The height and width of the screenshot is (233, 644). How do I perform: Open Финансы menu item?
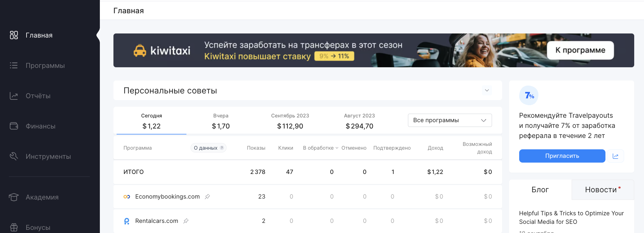pos(40,126)
